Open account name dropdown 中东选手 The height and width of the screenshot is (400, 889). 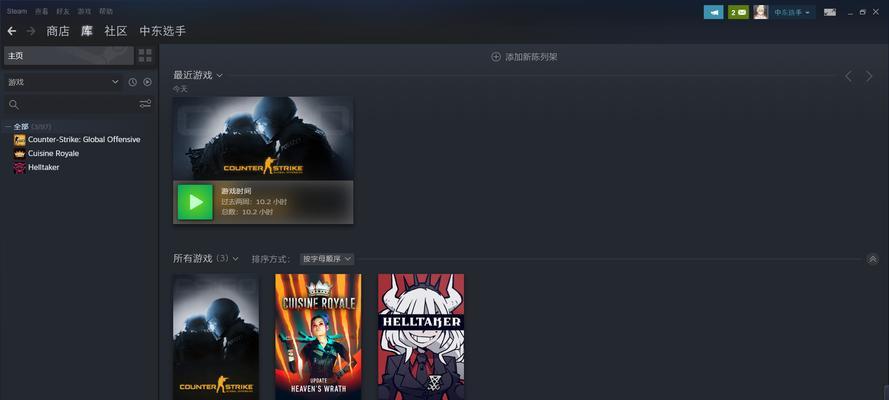792,12
